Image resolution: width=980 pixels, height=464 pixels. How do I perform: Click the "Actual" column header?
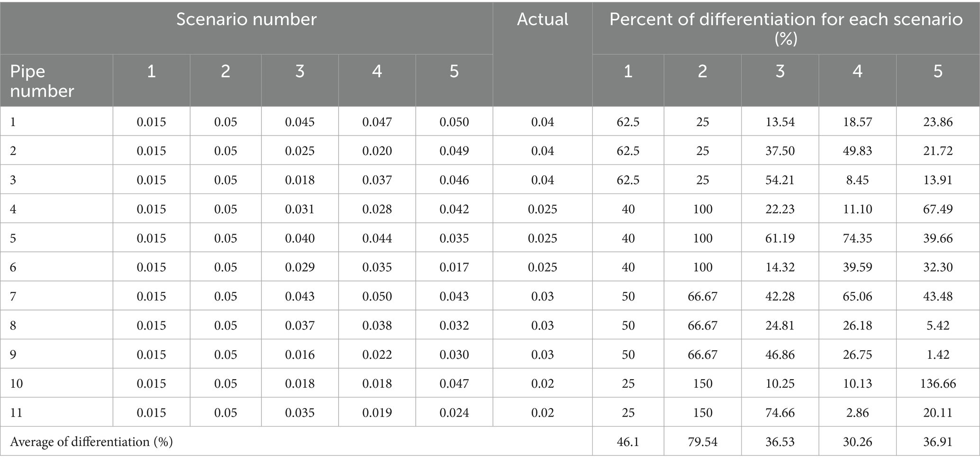[x=542, y=19]
